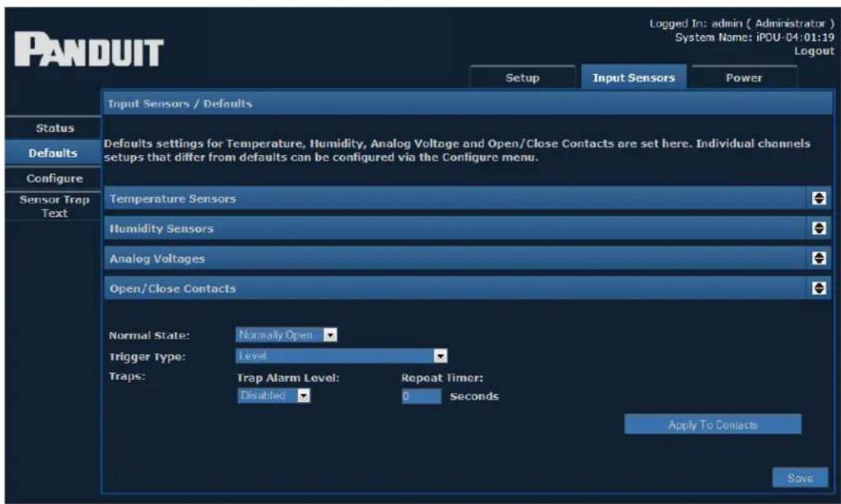Expand the Humidity Sensors section arrow icon
The image size is (841, 504).
(x=818, y=228)
